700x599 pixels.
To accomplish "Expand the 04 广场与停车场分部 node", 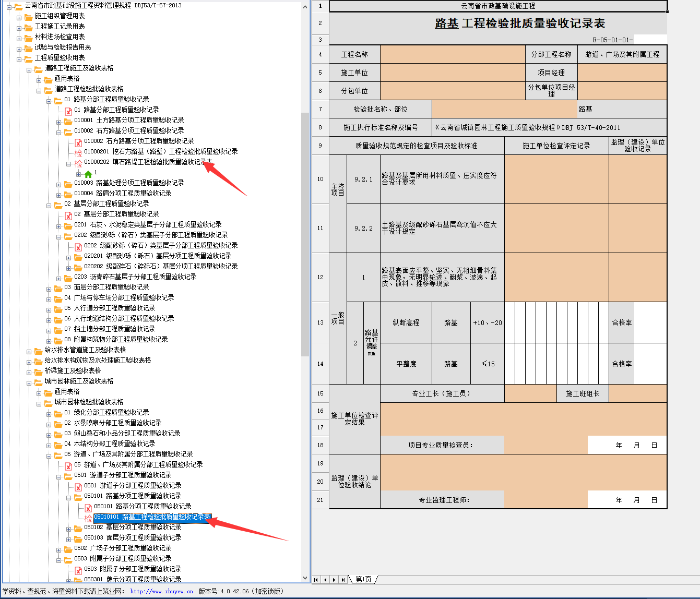I will (x=49, y=299).
